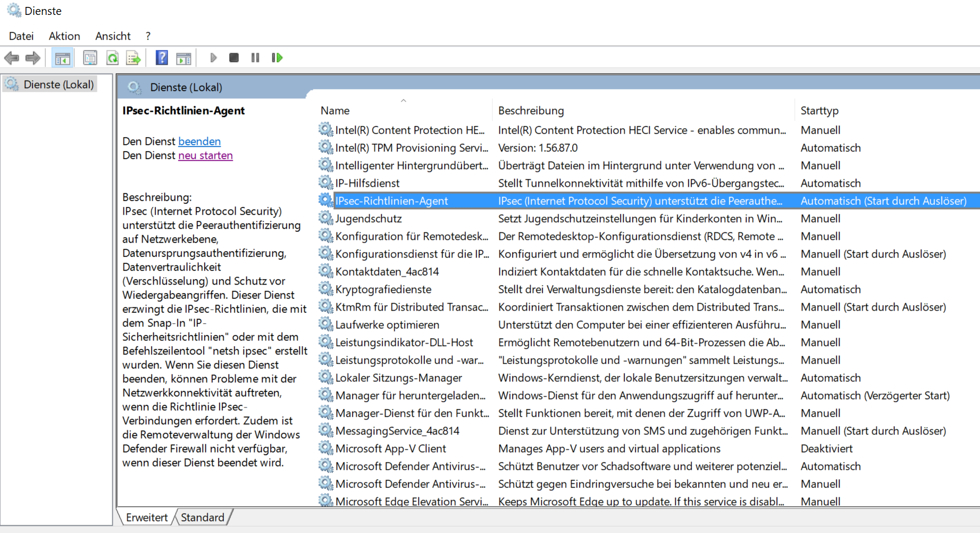The height and width of the screenshot is (533, 980).
Task: Open the Ansicht menu
Action: point(113,36)
